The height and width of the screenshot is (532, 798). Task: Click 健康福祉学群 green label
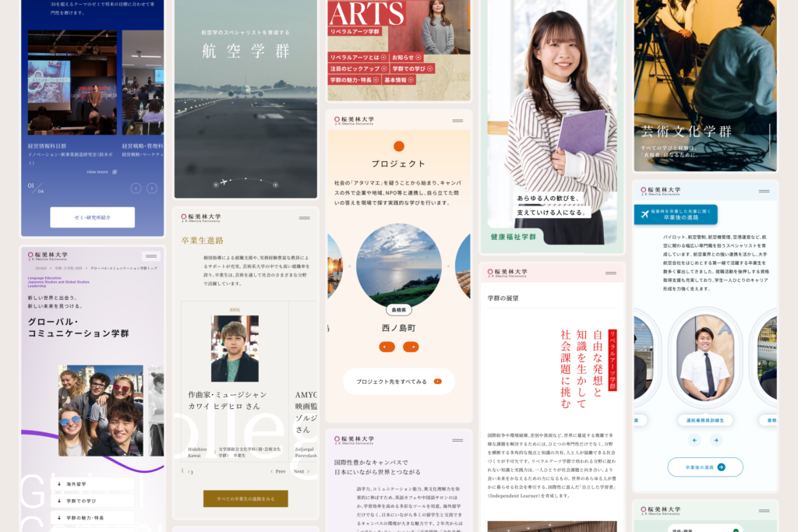point(513,237)
